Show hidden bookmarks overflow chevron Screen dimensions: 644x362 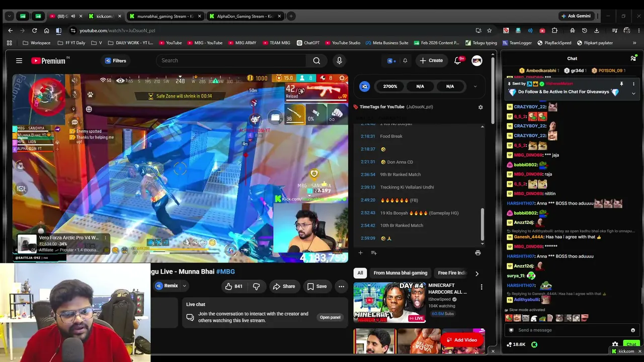tap(635, 43)
